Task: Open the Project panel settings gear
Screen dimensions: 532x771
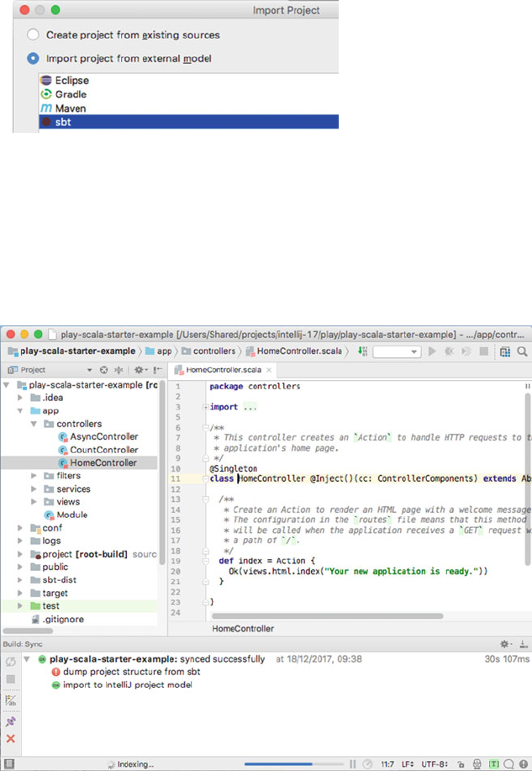Action: 140,370
